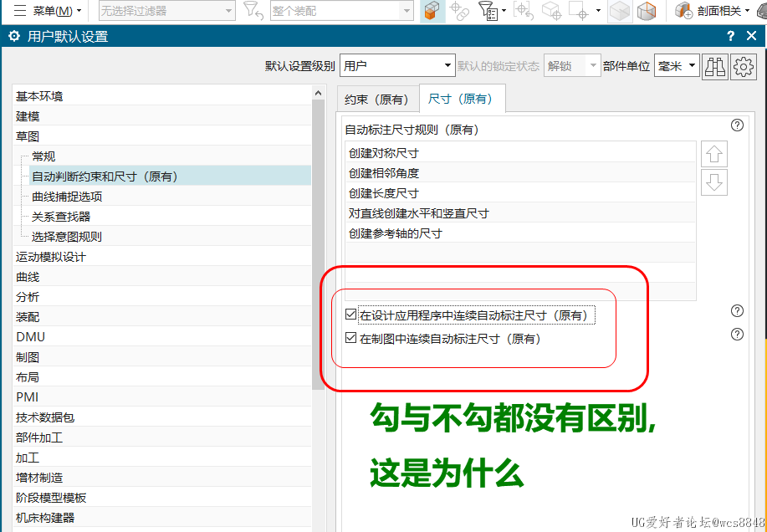Image resolution: width=767 pixels, height=532 pixels.
Task: Select the 常规 sub-item under 草图
Action: coord(171,156)
